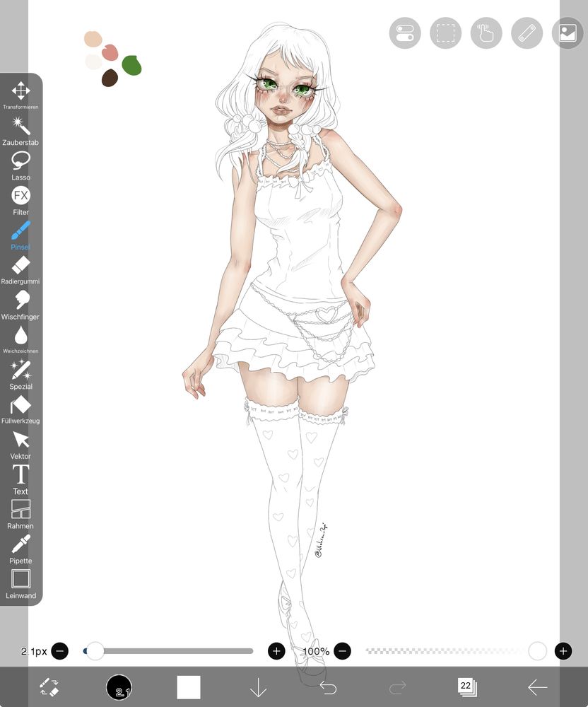
Task: Open the toggle switches settings button
Action: click(405, 33)
